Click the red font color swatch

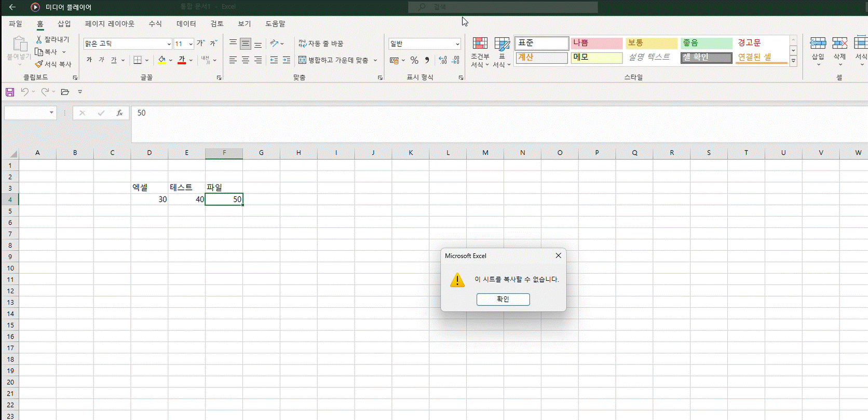[182, 60]
